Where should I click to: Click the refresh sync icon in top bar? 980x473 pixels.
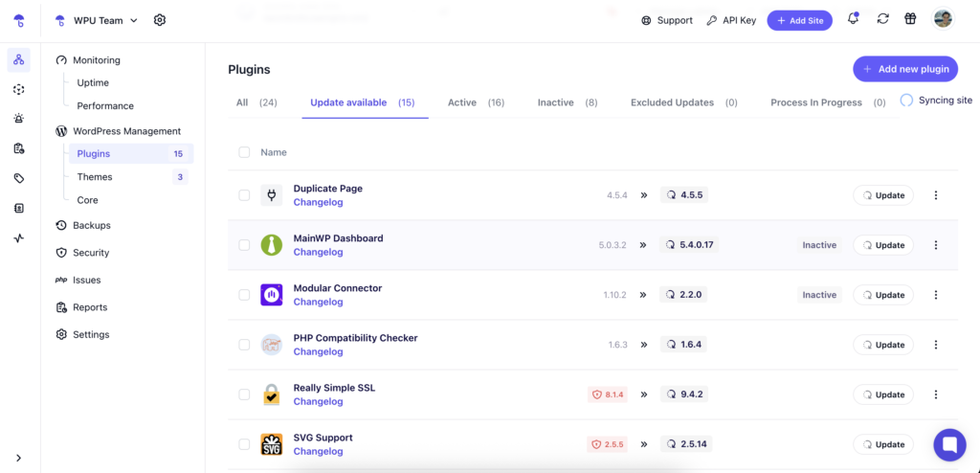coord(882,19)
